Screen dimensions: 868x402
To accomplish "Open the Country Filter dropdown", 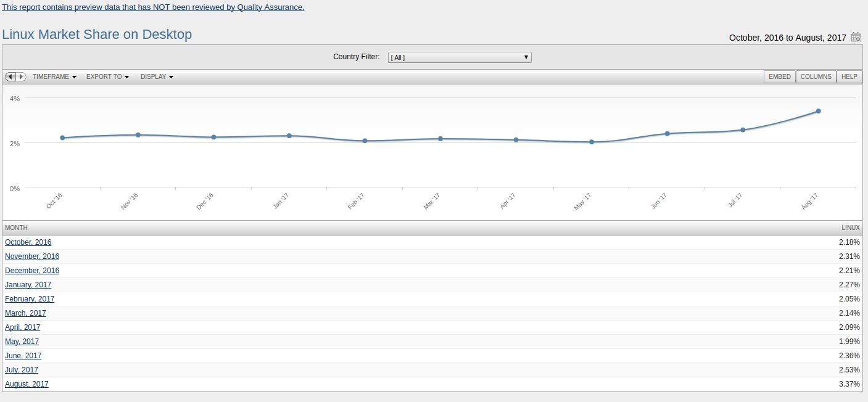I will 460,57.
